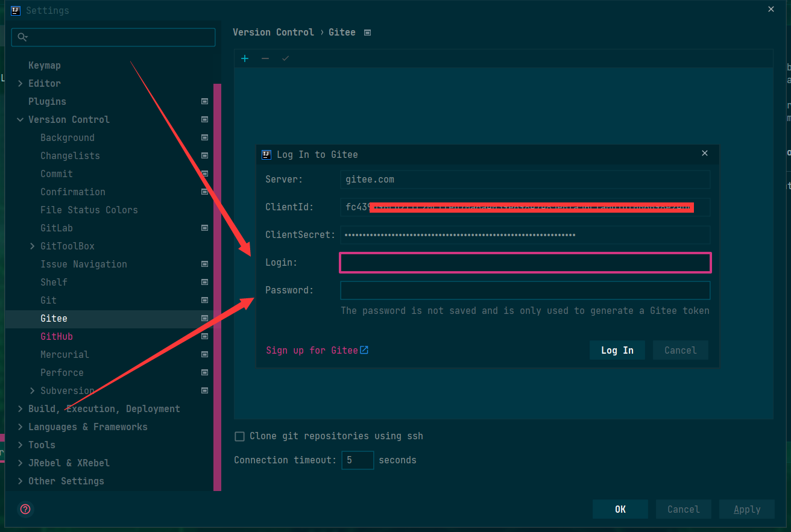Viewport: 791px width, 532px height.
Task: Open the Confirmation settings page
Action: 73,192
